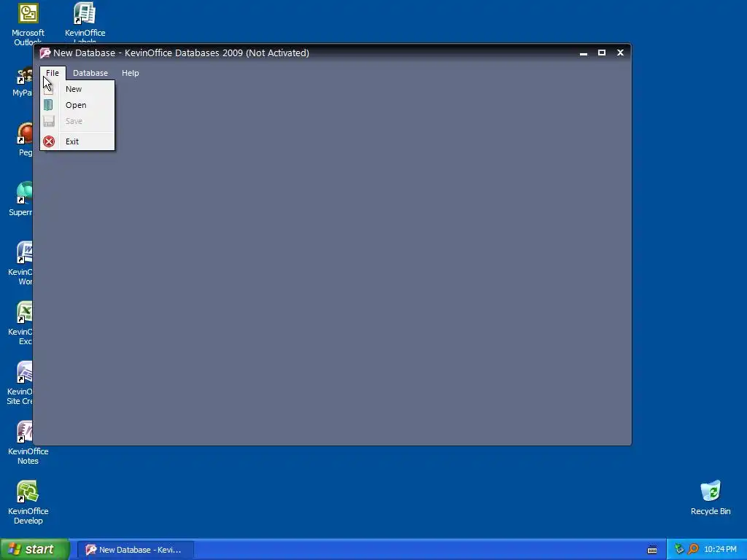Open the Database menu
Screen dimensions: 747x560
[x=90, y=73]
